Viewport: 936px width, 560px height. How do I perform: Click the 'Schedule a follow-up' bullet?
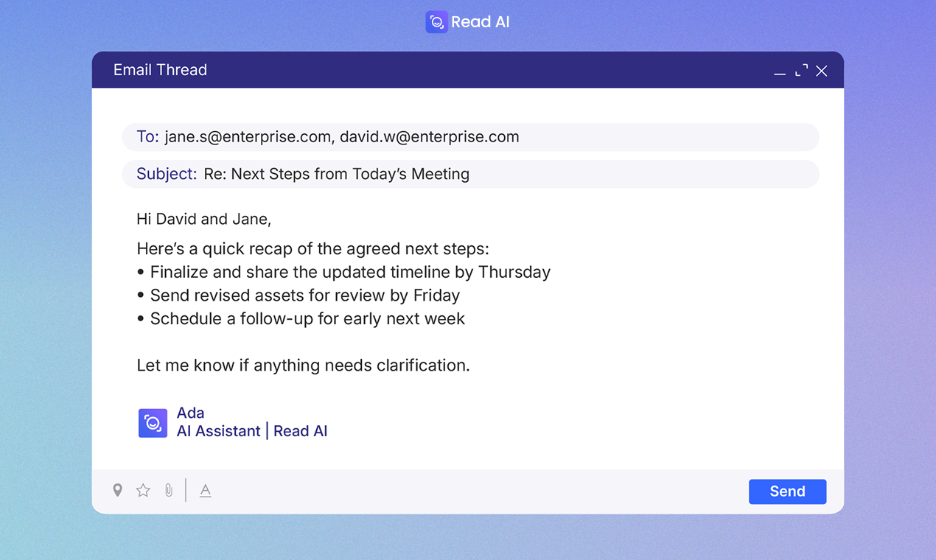coord(301,319)
